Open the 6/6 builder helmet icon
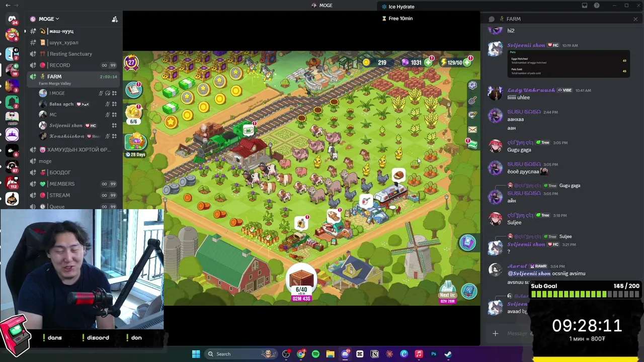 pos(133,114)
